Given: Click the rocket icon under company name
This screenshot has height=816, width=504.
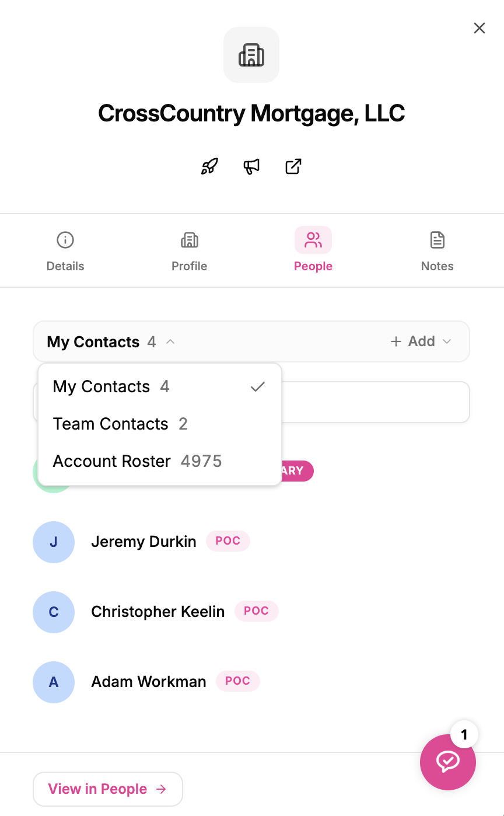Looking at the screenshot, I should (209, 166).
